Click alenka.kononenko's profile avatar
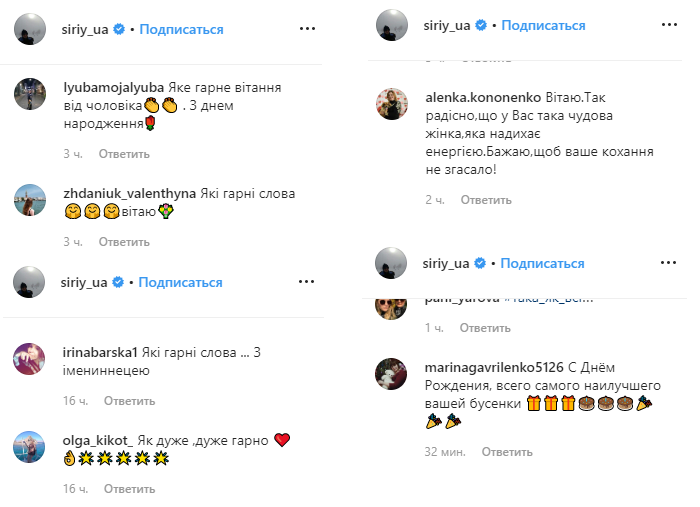Image resolution: width=700 pixels, height=507 pixels. coord(389,103)
